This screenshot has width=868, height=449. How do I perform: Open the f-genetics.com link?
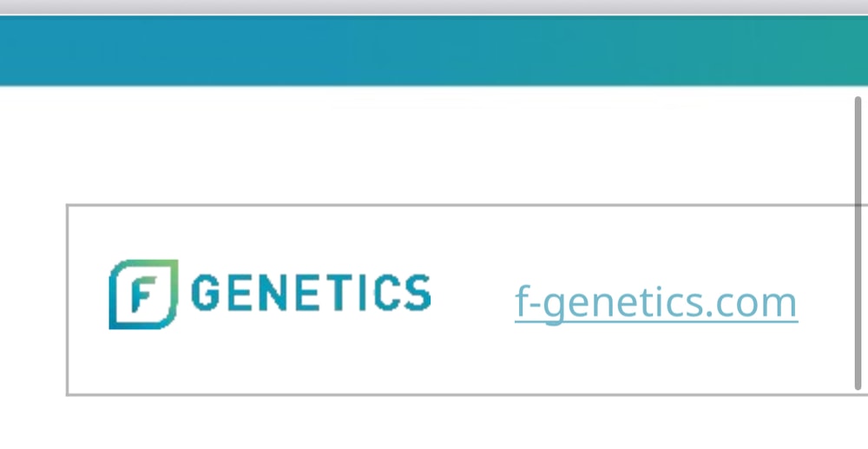click(655, 302)
